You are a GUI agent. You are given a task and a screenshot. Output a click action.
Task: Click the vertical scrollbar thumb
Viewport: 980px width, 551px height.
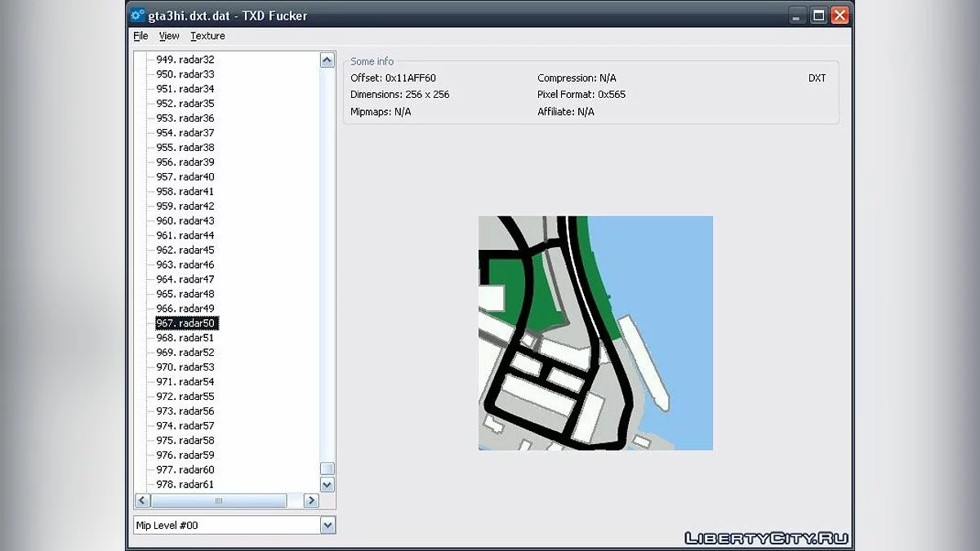(x=327, y=468)
